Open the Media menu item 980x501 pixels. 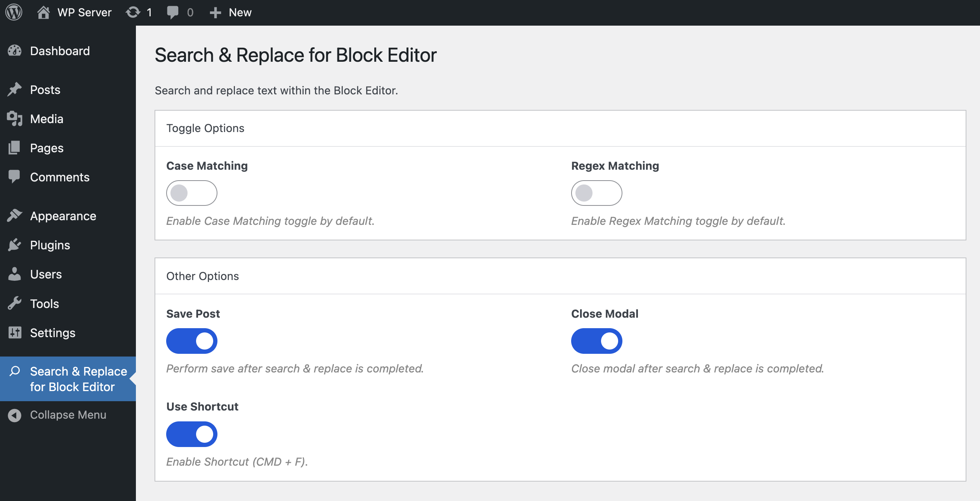(47, 119)
